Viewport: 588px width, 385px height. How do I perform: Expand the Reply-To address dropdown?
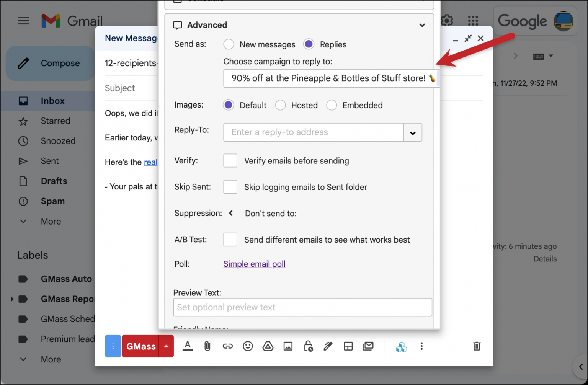click(413, 132)
